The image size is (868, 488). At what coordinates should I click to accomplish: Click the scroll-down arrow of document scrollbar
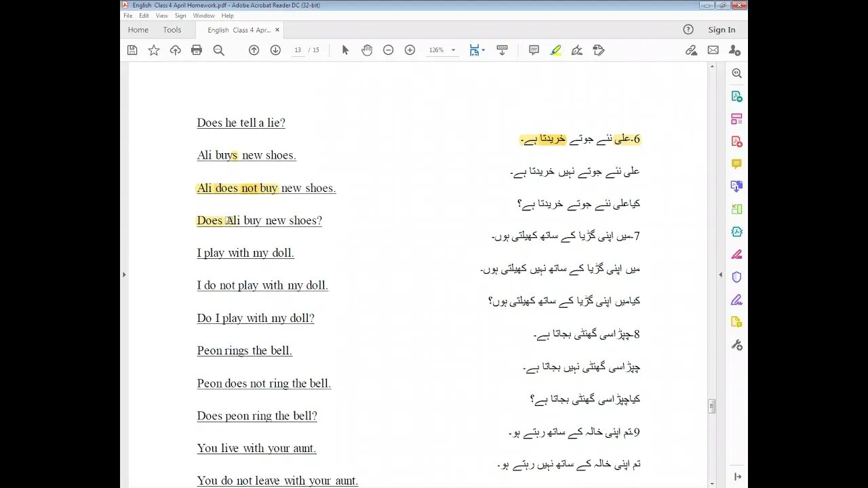(x=712, y=484)
